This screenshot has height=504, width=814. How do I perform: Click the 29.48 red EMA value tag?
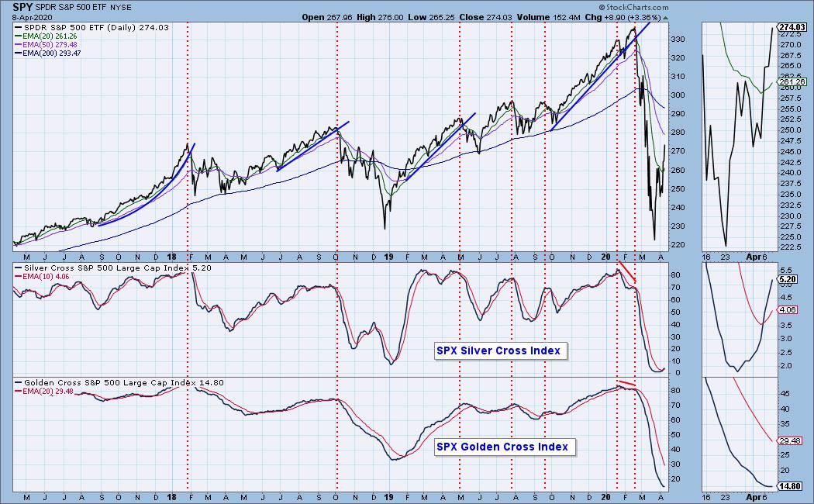click(790, 440)
